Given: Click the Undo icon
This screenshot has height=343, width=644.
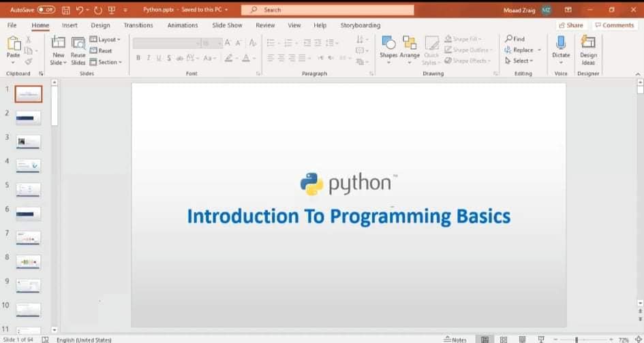Looking at the screenshot, I should tap(80, 10).
